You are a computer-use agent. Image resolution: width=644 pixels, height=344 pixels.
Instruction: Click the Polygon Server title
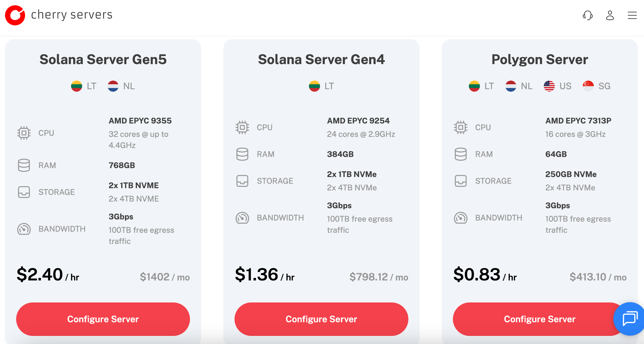[540, 59]
